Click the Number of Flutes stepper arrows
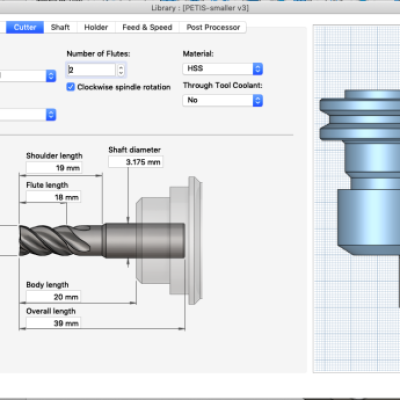The height and width of the screenshot is (400, 400). pos(121,70)
